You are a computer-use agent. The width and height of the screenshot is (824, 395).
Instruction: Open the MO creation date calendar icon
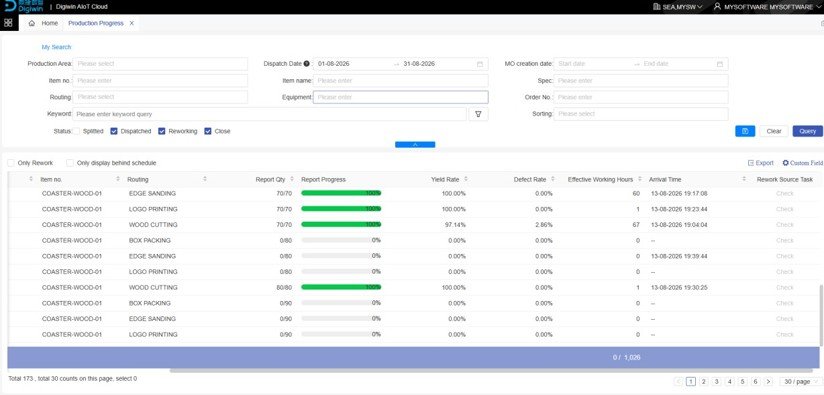(x=720, y=64)
